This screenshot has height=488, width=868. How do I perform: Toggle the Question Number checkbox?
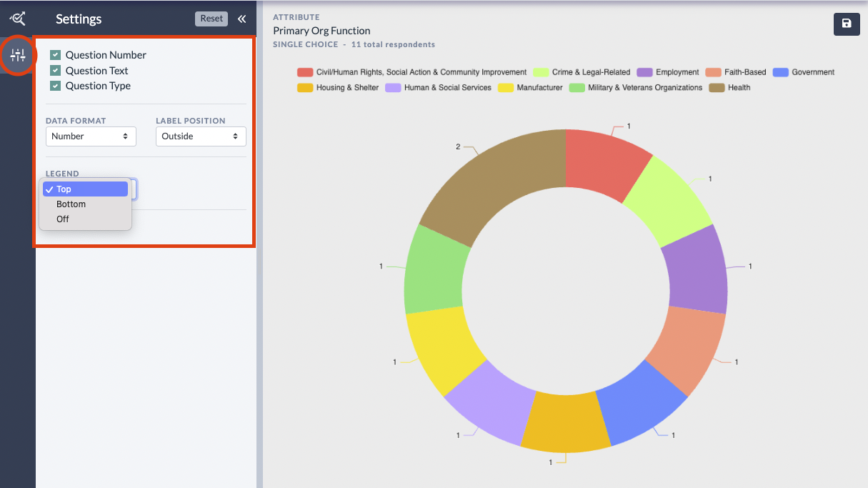pyautogui.click(x=55, y=55)
